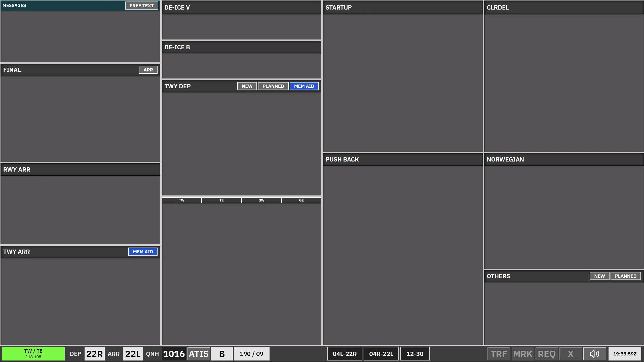Select the GE tab
The image size is (644, 362).
(301, 200)
